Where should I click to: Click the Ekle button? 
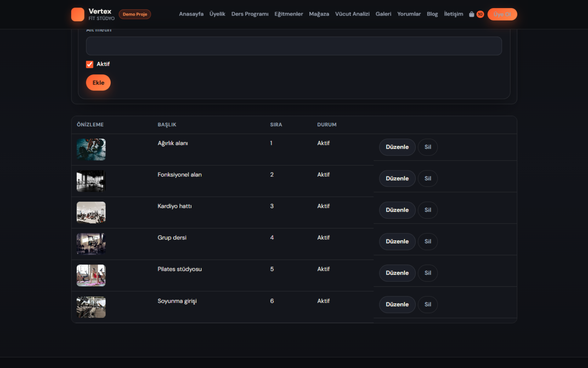coord(98,83)
